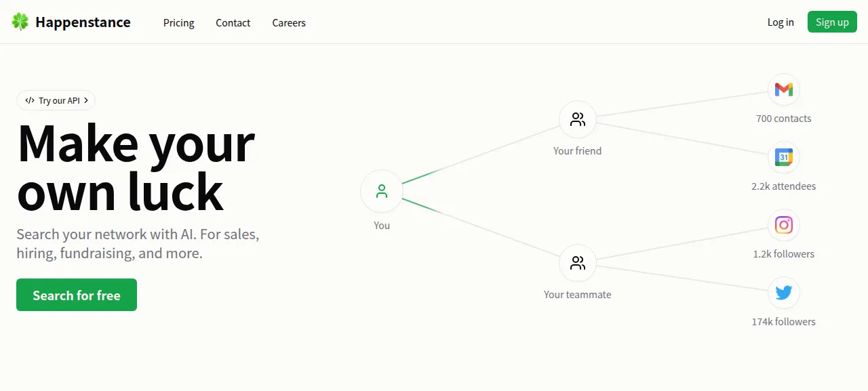Click the Log in link
This screenshot has width=868, height=391.
pos(781,22)
